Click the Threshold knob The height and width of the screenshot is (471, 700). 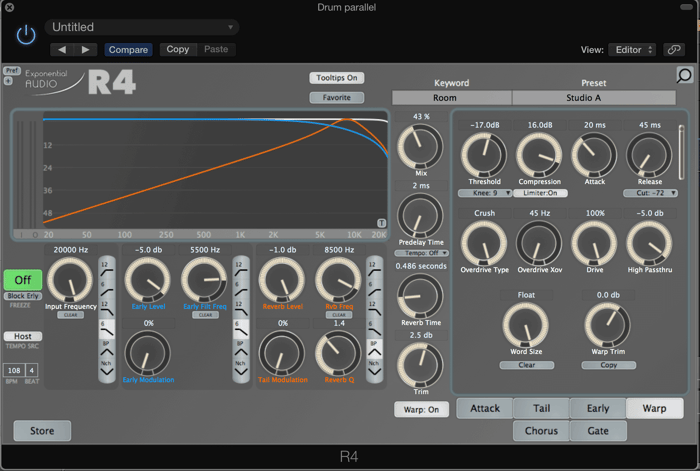(484, 155)
